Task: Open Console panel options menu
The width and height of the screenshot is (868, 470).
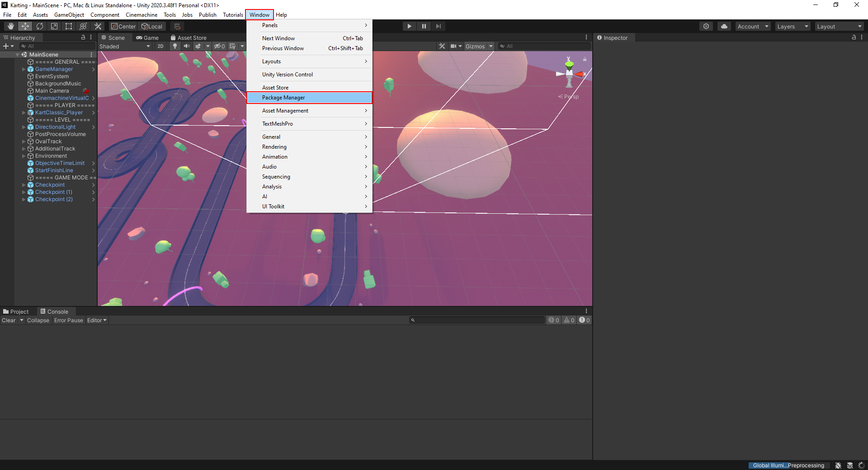Action: point(586,311)
